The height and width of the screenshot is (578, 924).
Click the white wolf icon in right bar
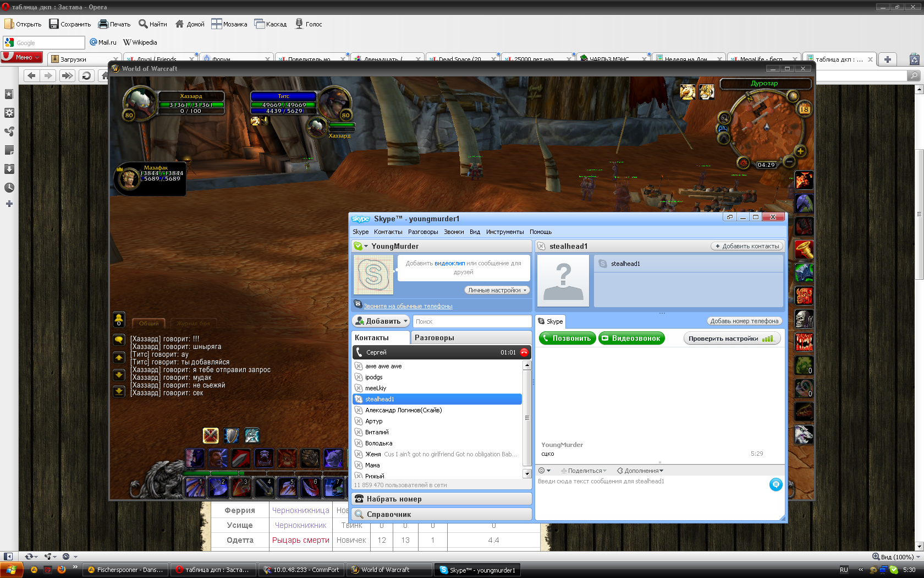[804, 435]
